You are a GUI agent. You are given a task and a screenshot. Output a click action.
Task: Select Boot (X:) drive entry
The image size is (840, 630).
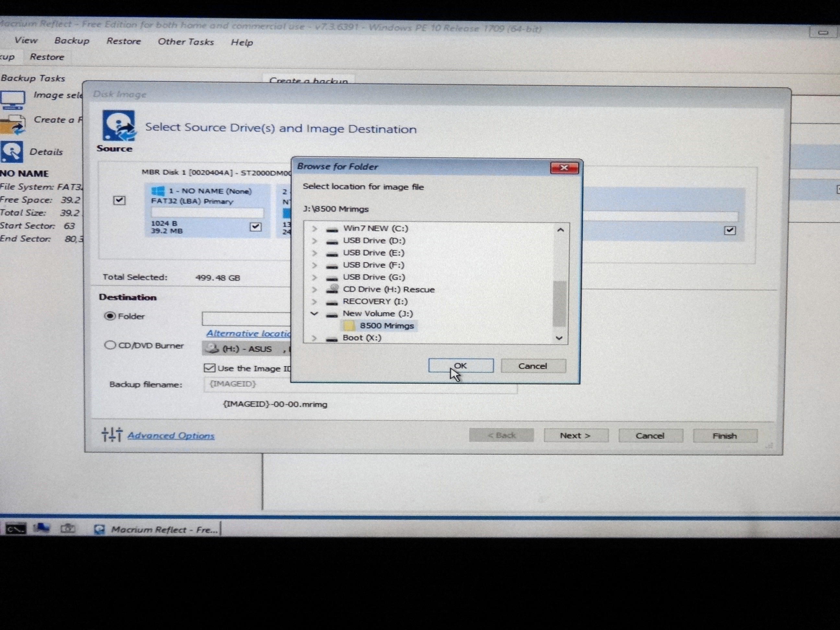point(362,338)
